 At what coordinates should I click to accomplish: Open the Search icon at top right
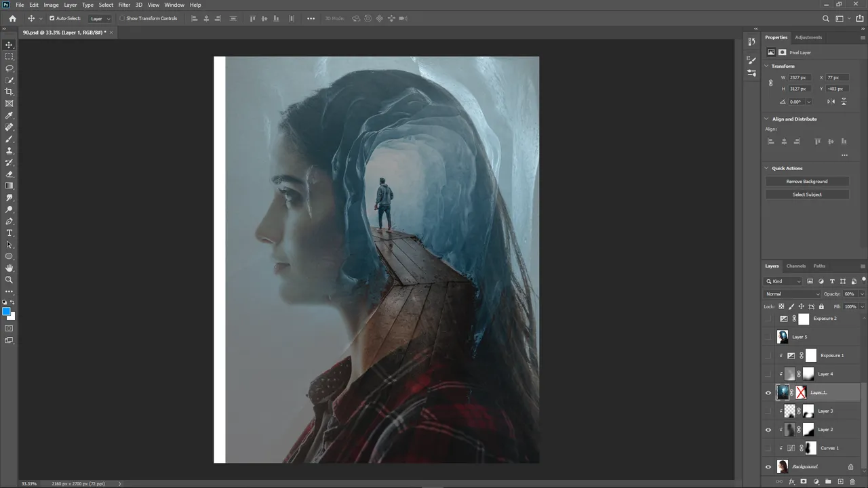[826, 18]
